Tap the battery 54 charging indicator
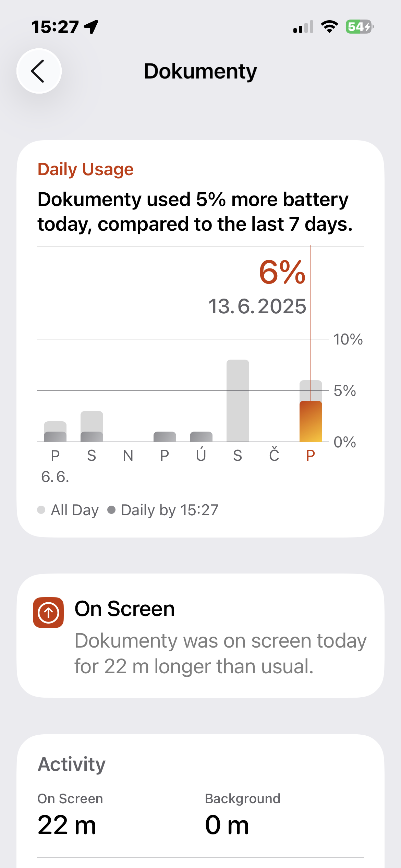This screenshot has width=401, height=868. pyautogui.click(x=359, y=27)
